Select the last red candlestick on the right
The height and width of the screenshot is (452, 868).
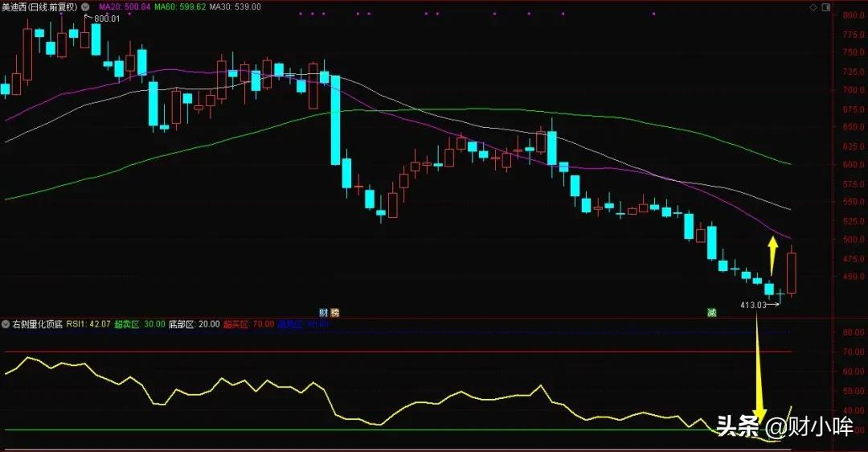point(792,273)
